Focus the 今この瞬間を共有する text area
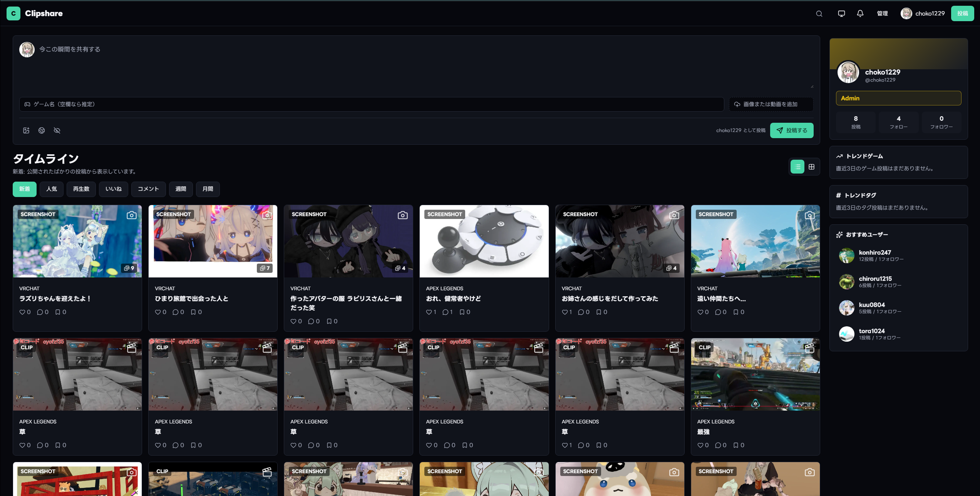 (426, 65)
